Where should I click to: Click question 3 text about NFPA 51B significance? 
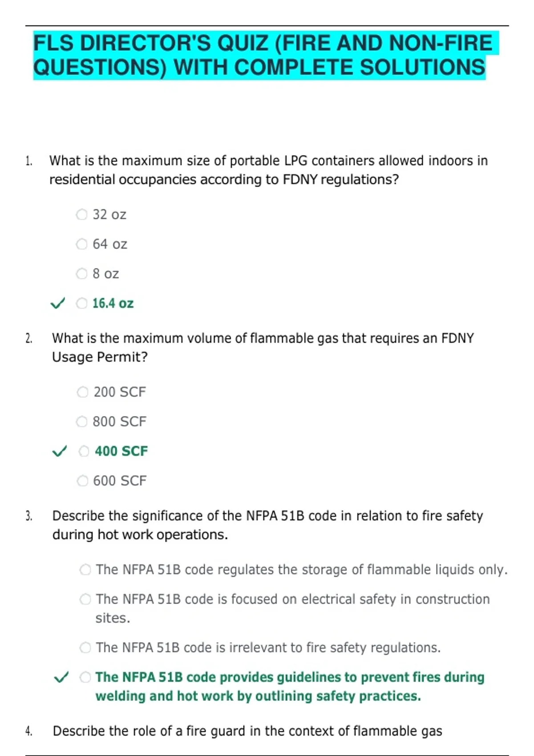click(268, 525)
